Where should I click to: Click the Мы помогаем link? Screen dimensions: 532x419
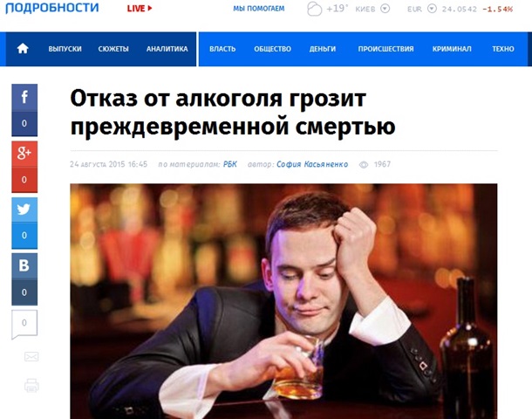click(x=259, y=9)
